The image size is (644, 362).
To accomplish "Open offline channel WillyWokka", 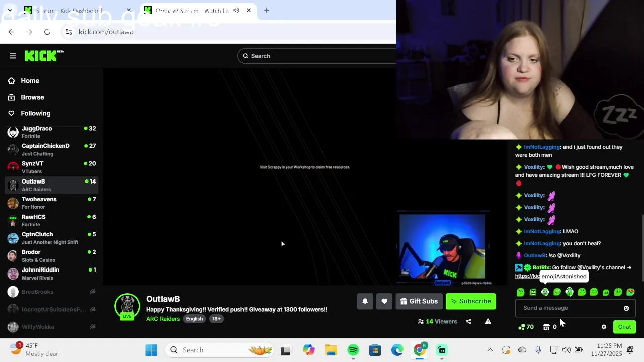I will pos(50,327).
